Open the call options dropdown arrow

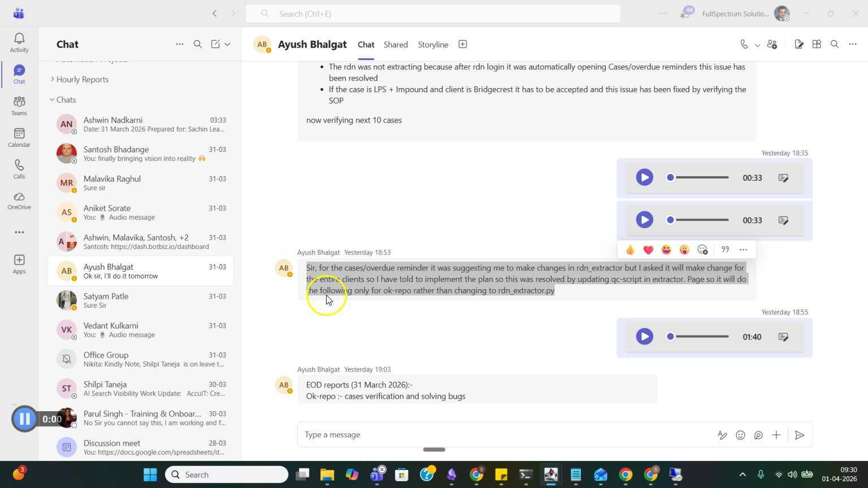(x=757, y=45)
